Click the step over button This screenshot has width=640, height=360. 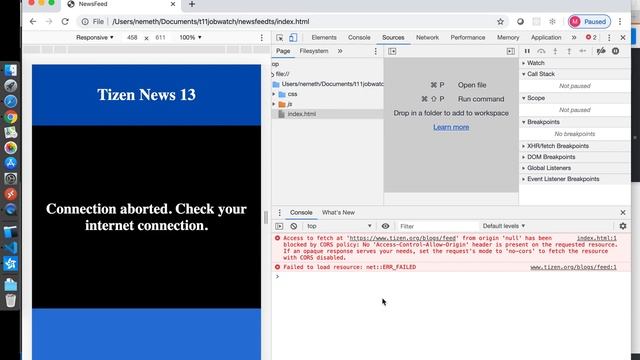click(x=541, y=51)
